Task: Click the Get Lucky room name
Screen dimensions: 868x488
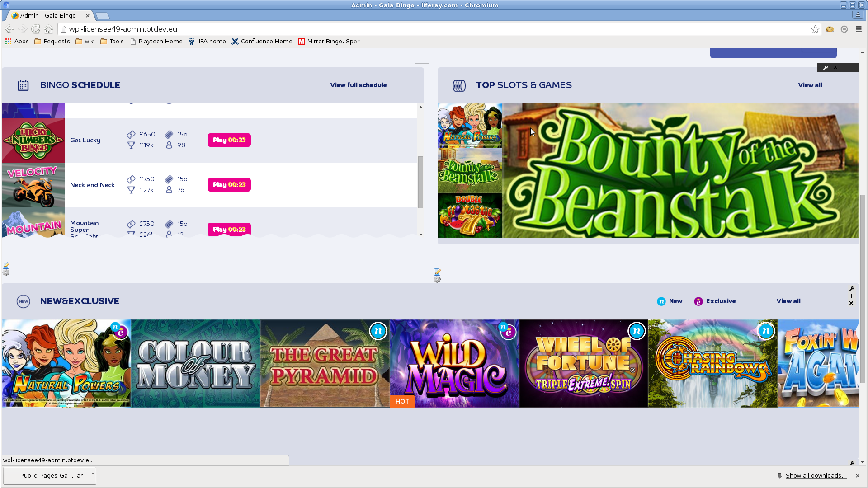Action: tap(85, 140)
